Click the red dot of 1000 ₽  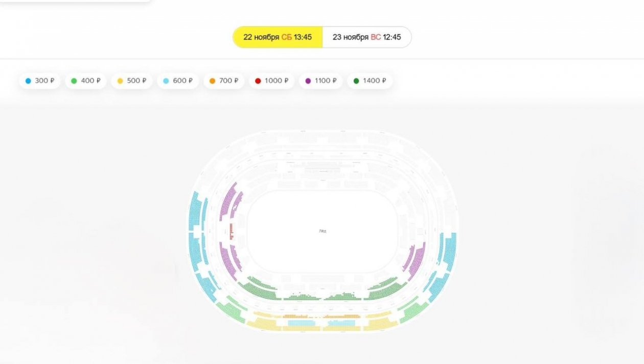258,81
